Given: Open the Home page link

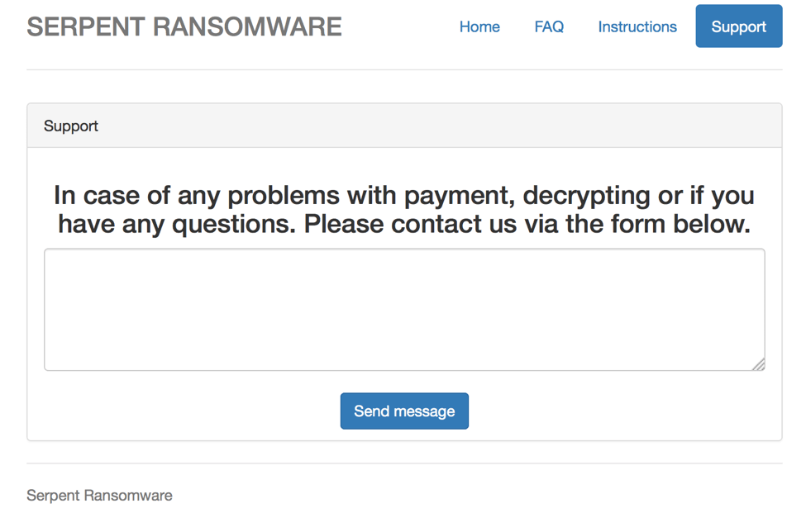Looking at the screenshot, I should pyautogui.click(x=479, y=26).
